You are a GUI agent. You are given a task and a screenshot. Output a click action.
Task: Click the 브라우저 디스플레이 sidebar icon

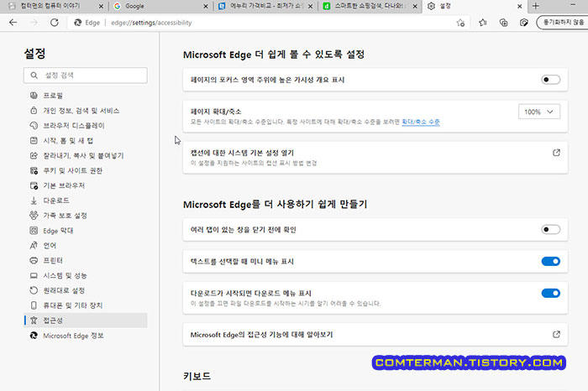point(34,126)
